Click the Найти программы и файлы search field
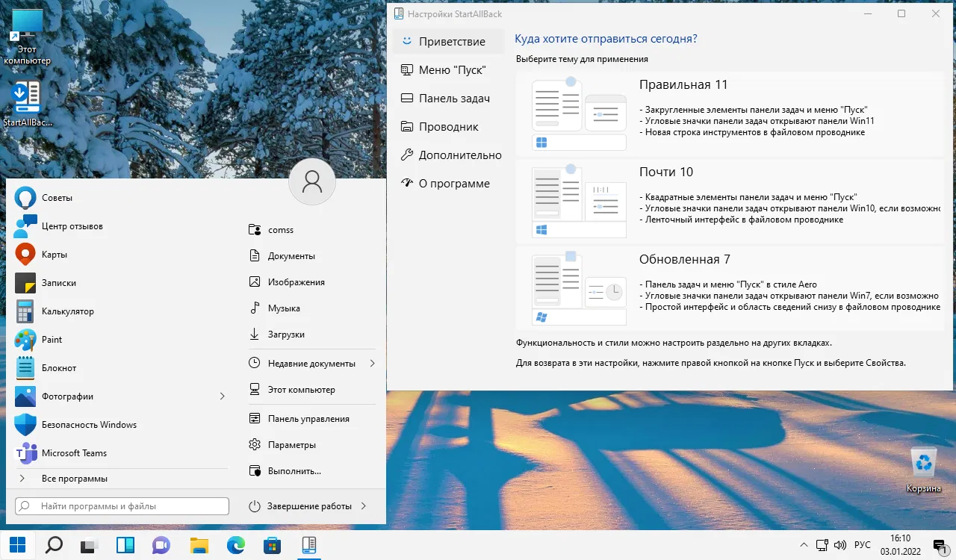This screenshot has width=956, height=560. pyautogui.click(x=122, y=506)
